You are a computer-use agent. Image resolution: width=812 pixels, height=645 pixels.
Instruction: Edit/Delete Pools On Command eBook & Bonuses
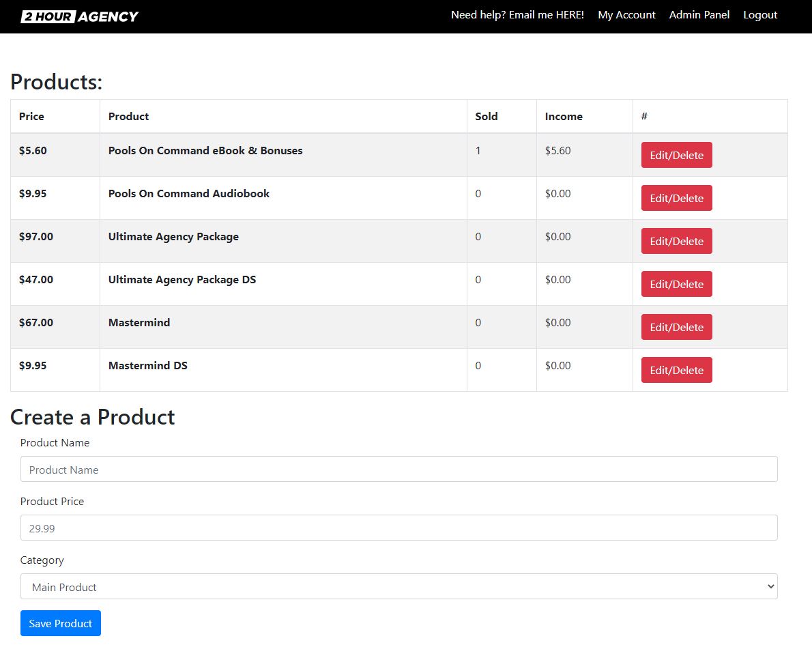point(676,155)
